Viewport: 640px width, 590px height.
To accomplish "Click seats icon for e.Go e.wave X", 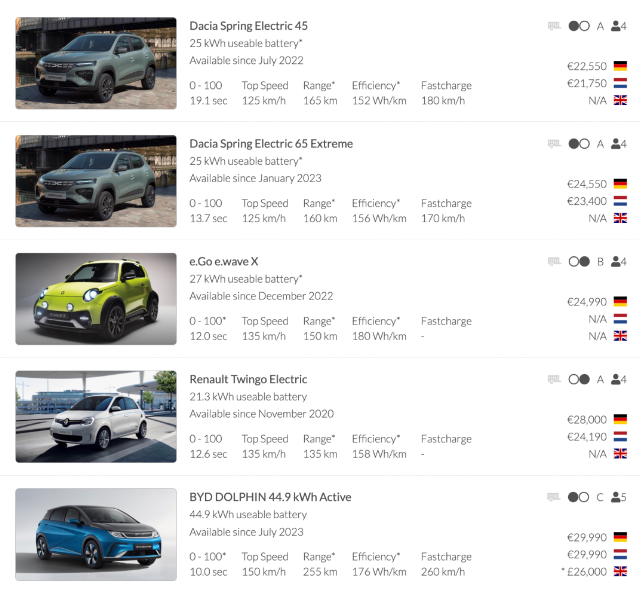I will [x=618, y=262].
